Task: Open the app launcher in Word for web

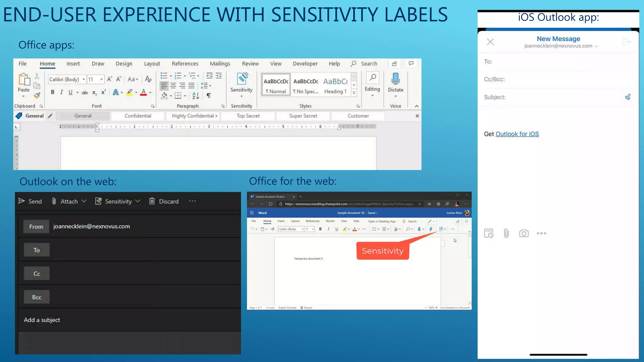Action: click(x=252, y=213)
